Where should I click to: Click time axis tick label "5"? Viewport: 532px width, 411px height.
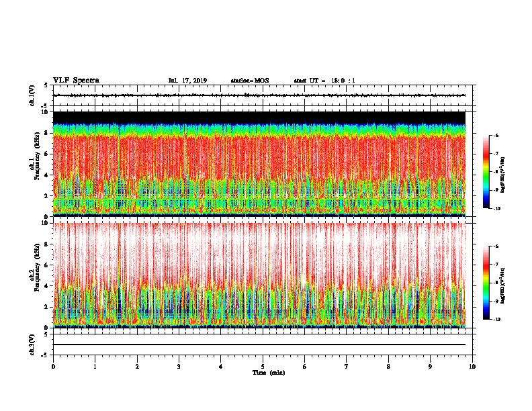263,367
